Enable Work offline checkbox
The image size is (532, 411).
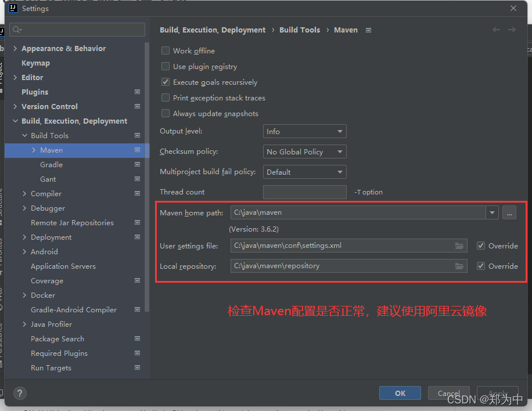[166, 51]
